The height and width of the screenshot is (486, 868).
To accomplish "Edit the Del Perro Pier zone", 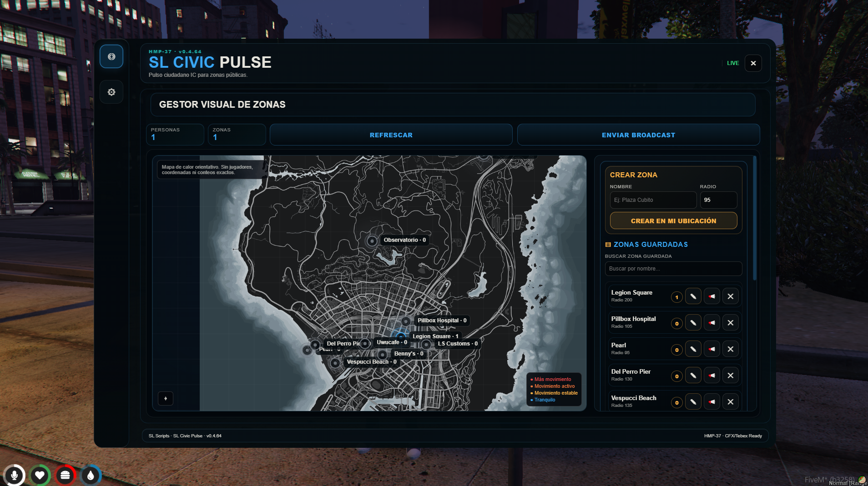I will point(693,376).
